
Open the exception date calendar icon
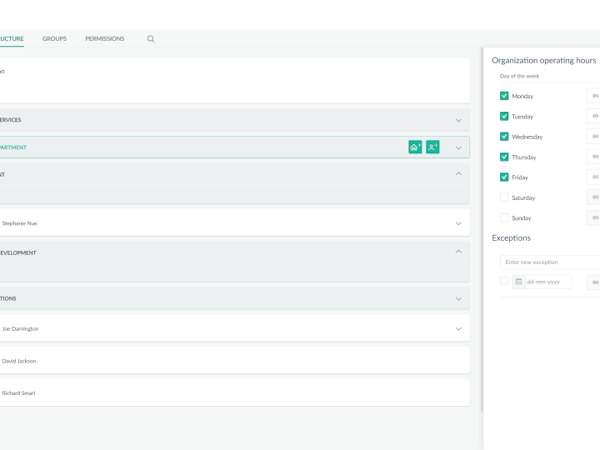tap(518, 282)
